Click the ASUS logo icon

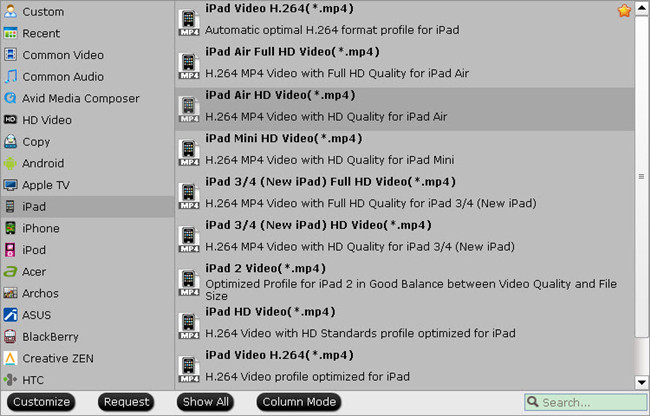click(10, 315)
